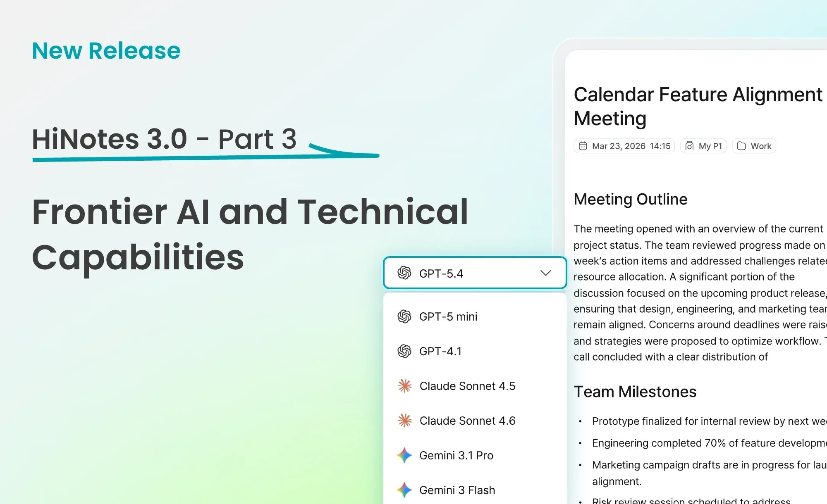Click the Meeting Outline heading

pyautogui.click(x=631, y=199)
